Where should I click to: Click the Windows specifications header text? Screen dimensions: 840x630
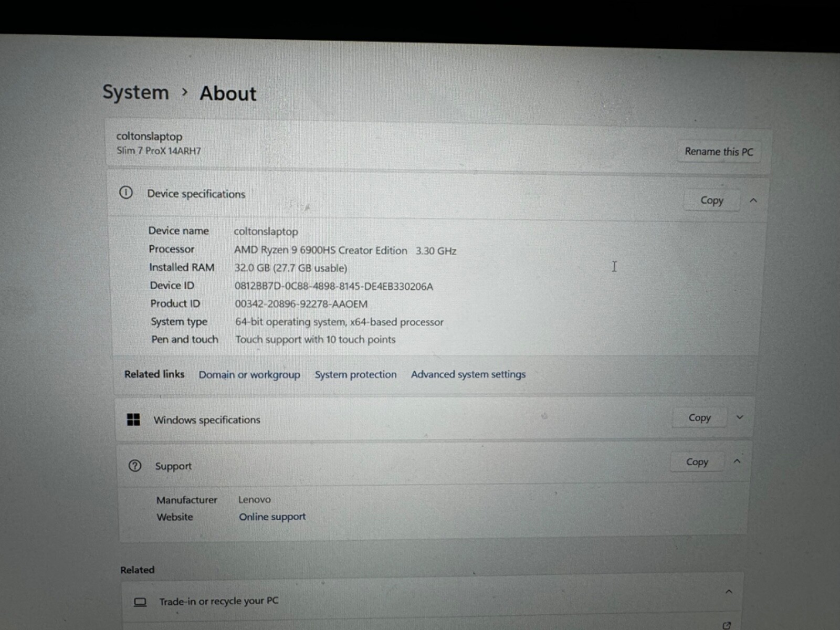207,420
